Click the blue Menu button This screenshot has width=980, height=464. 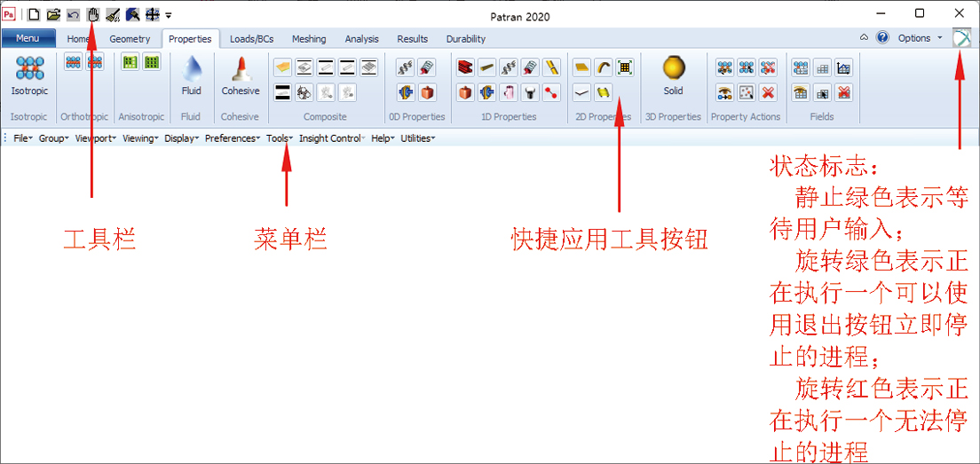tap(28, 38)
